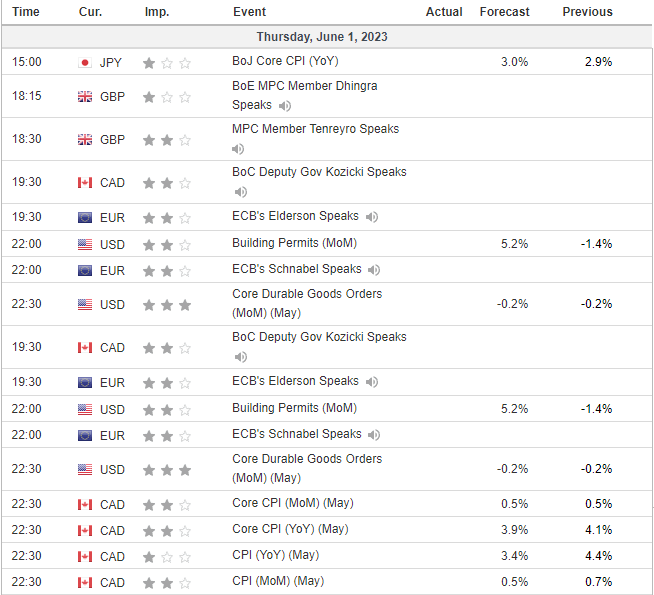654x595 pixels.
Task: Open BoE MPC Member Dhingra Speaks event
Action: pos(304,95)
